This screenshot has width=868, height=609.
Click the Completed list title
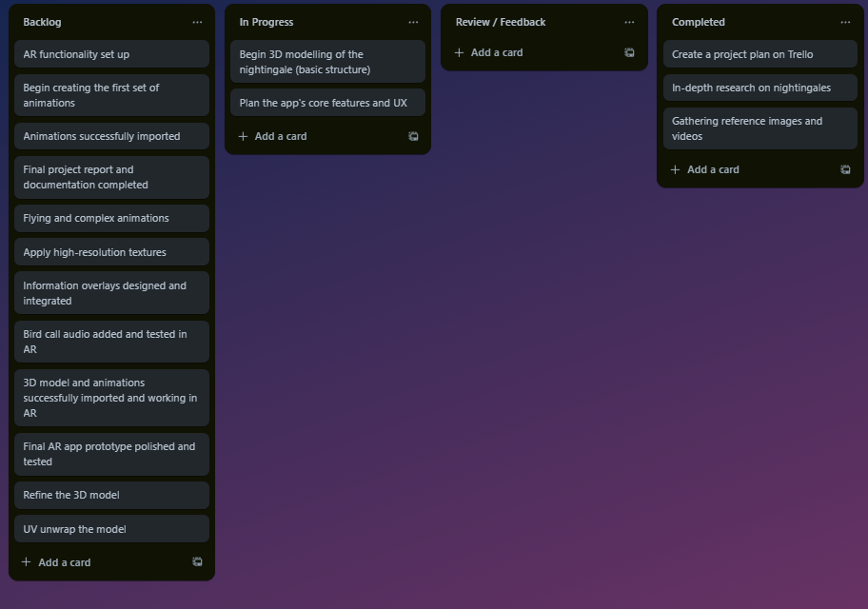pos(699,22)
